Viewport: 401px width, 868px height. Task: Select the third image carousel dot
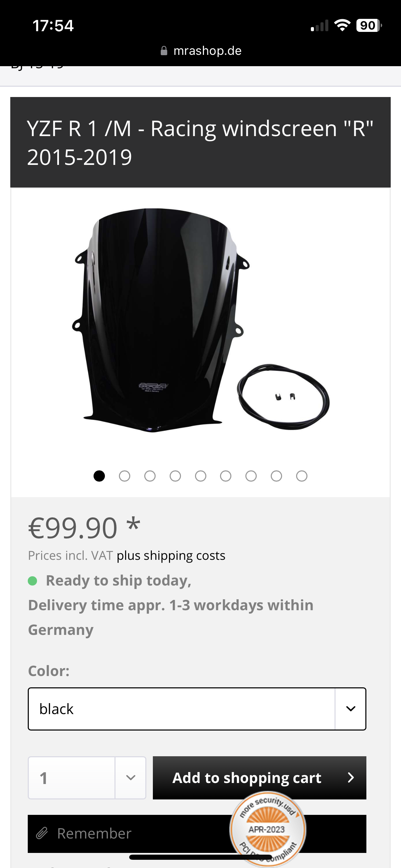click(150, 476)
